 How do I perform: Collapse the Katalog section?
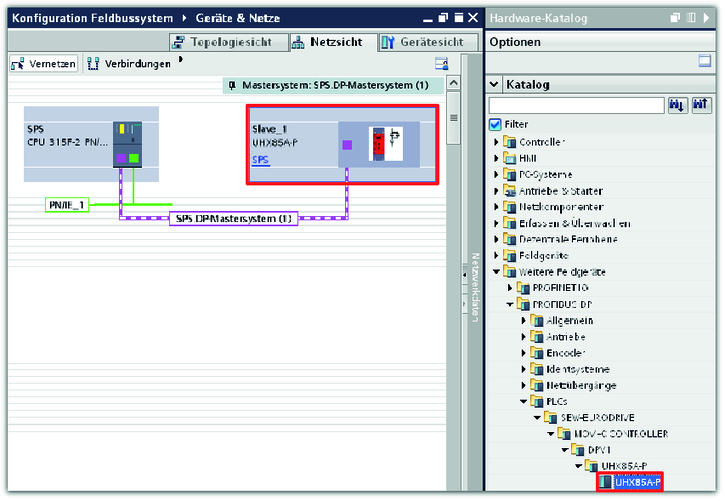pyautogui.click(x=494, y=85)
